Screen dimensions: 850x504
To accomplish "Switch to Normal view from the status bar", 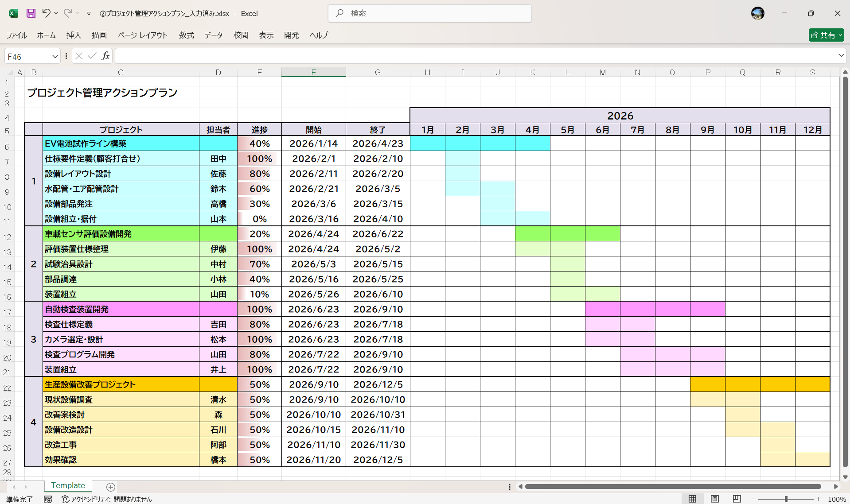I will 693,499.
